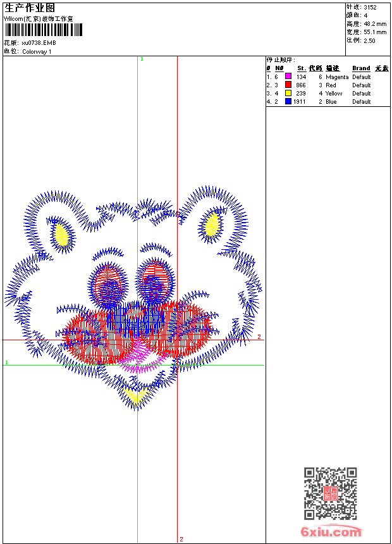Screen dimensions: 392x544
Task: Click the '停止顺序' heading
Action: tap(281, 60)
